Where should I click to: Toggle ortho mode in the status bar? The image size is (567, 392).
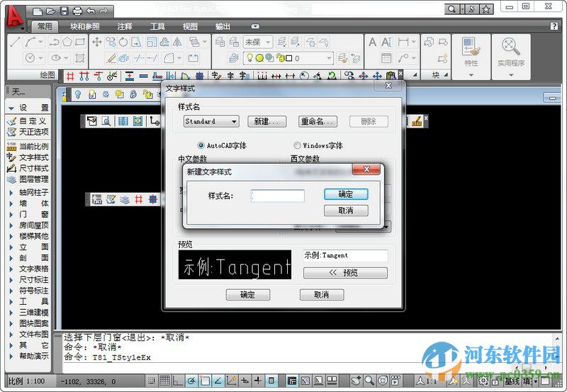pos(178,381)
